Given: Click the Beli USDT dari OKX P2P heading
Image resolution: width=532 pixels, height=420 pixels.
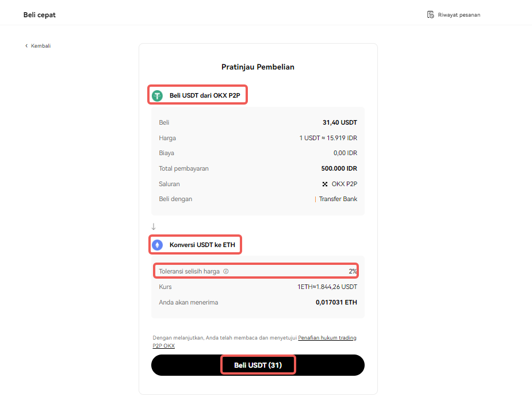Looking at the screenshot, I should click(205, 95).
